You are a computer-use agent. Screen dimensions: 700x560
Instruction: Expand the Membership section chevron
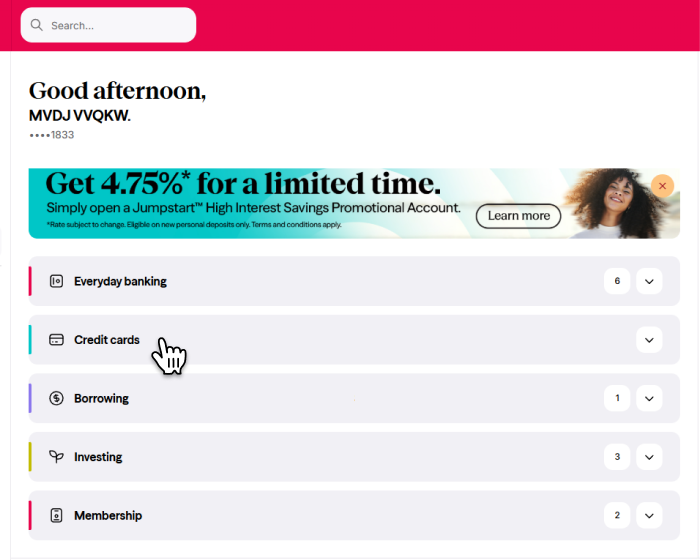[649, 516]
